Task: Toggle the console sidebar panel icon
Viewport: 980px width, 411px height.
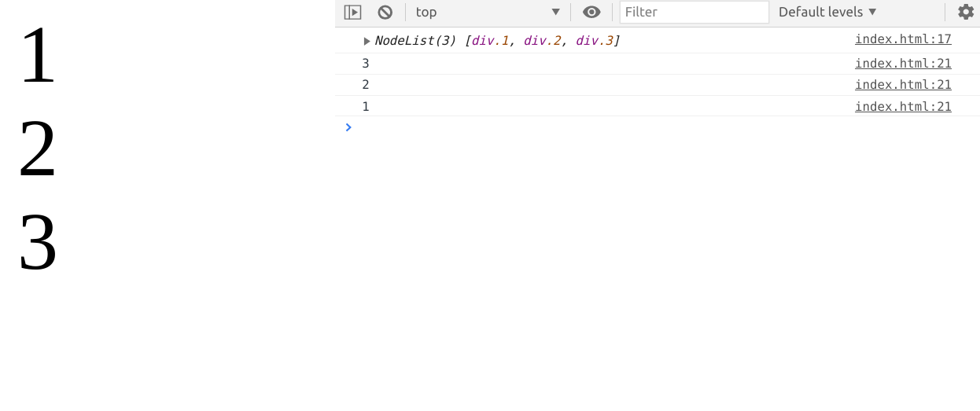Action: (352, 12)
